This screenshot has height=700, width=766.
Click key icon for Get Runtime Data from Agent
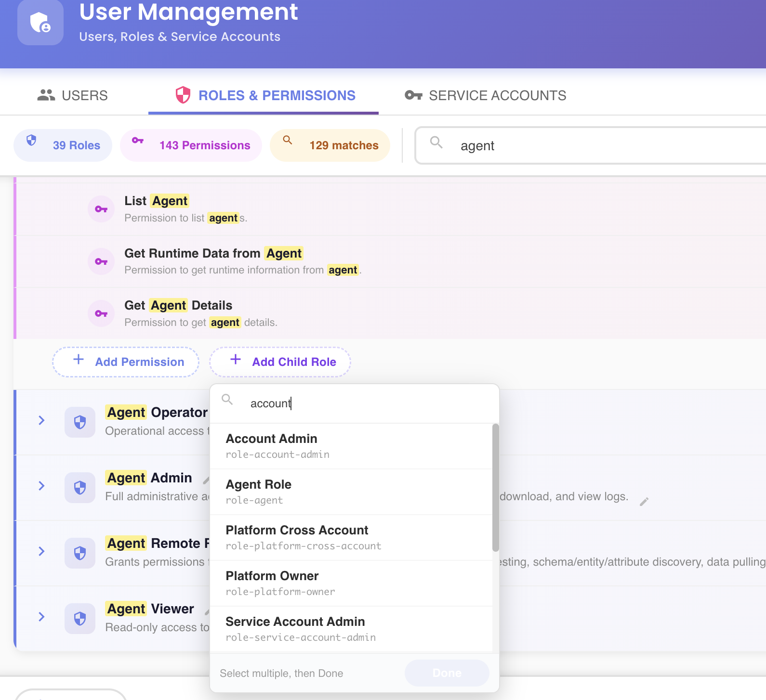point(101,261)
